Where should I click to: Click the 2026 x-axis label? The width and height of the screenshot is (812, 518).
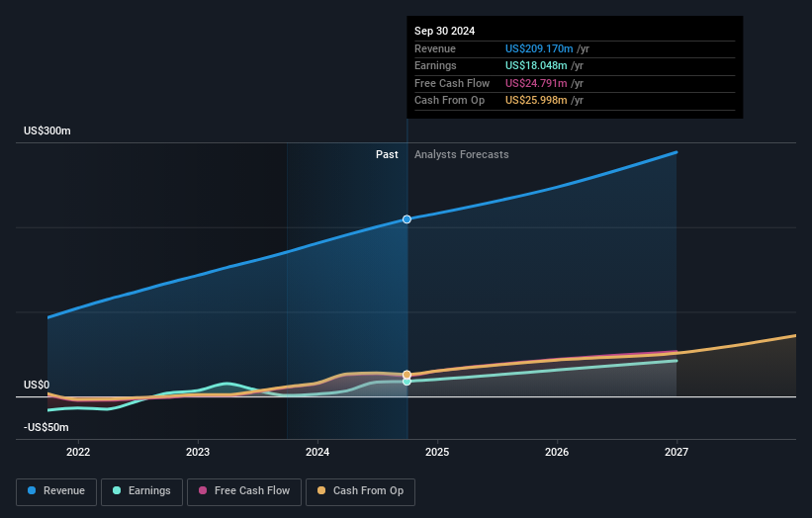(x=557, y=453)
